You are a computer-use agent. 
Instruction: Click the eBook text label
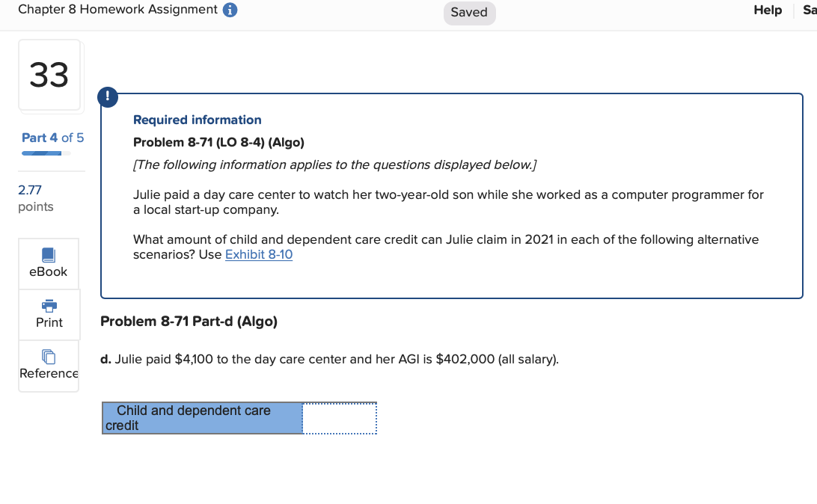[x=49, y=271]
